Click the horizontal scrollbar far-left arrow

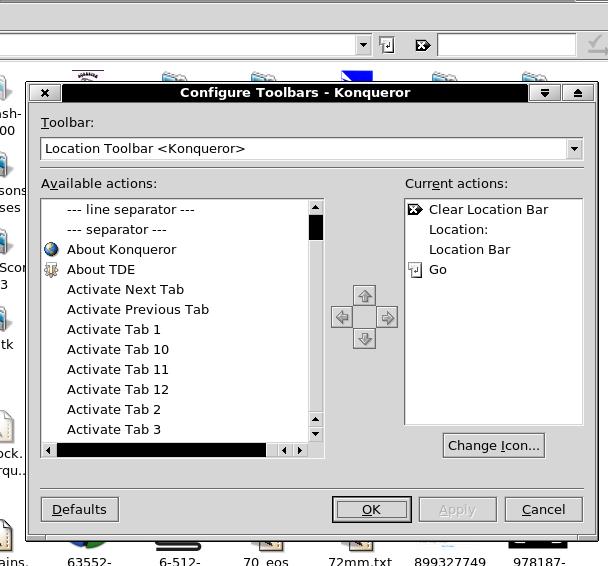pyautogui.click(x=48, y=450)
